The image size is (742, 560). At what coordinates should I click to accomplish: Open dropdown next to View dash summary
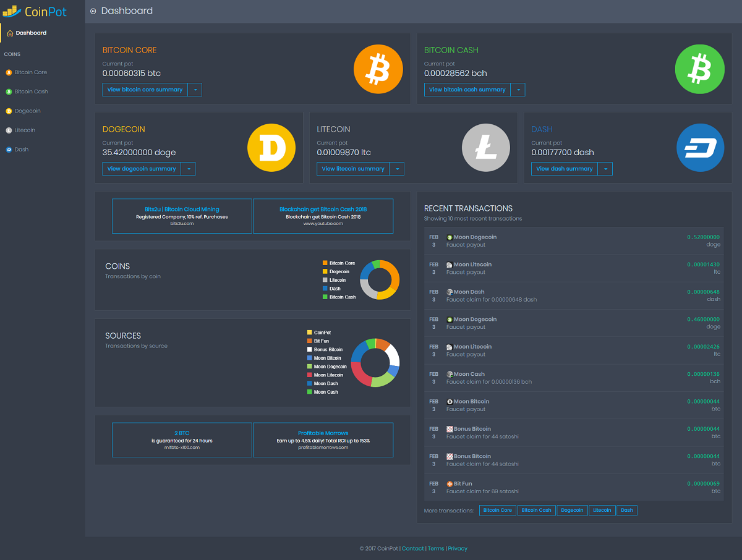click(605, 169)
